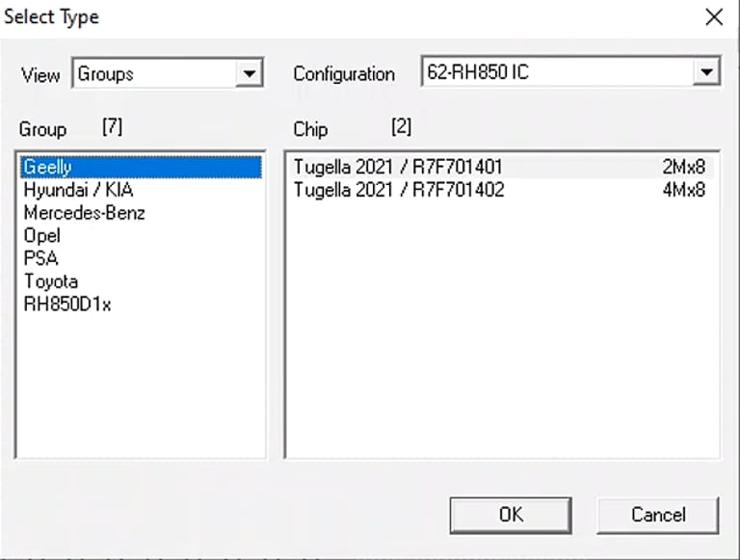Select the Geely group
This screenshot has width=740, height=560.
click(x=47, y=168)
